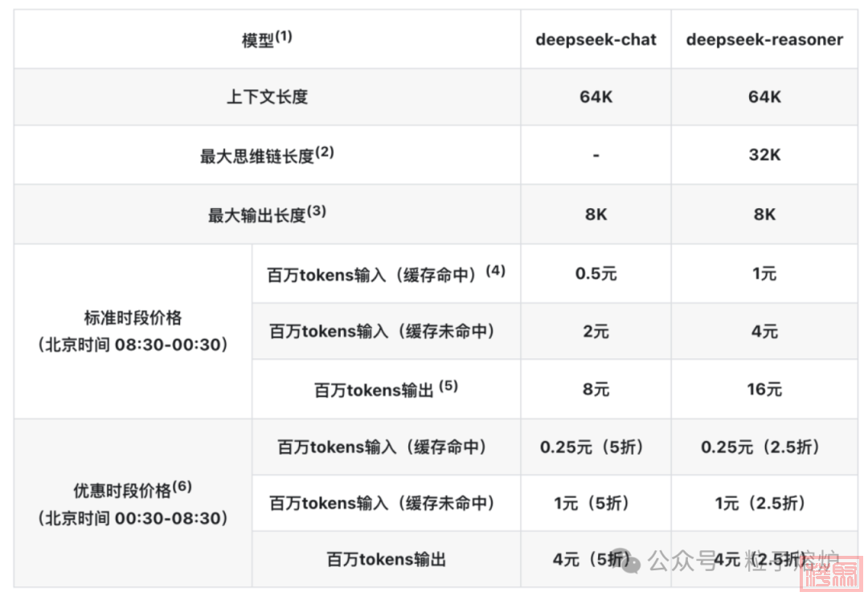Click the '最大输出长度' row label

[267, 214]
